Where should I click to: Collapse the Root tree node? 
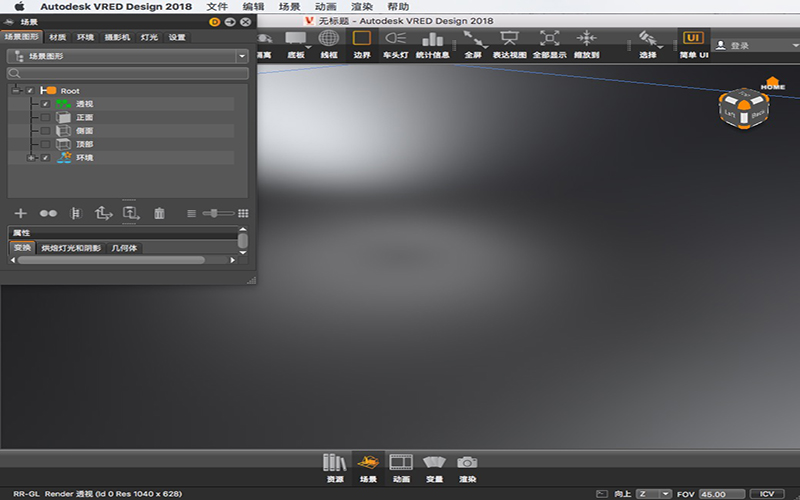(x=16, y=91)
